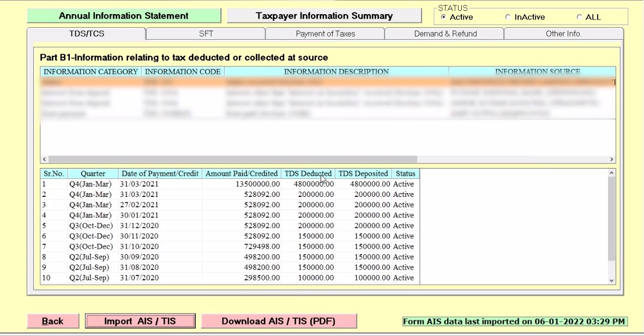Select the Active status radio button
644x336 pixels.
[443, 17]
